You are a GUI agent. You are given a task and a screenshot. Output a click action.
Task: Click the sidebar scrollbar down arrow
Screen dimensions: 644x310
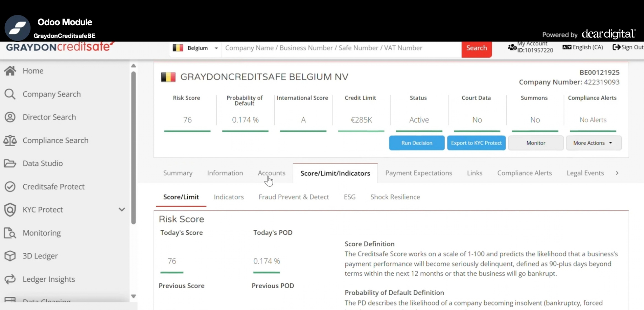click(133, 296)
